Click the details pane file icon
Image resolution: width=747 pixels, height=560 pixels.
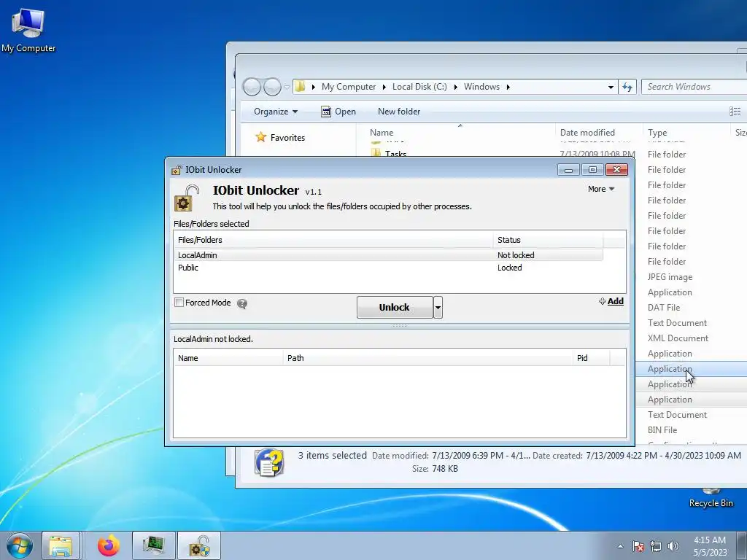click(x=269, y=462)
